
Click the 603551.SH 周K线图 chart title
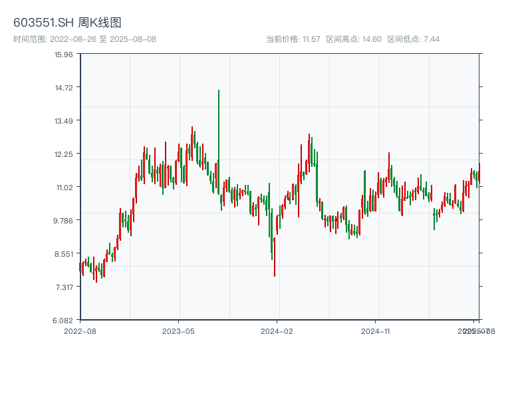tap(67, 23)
